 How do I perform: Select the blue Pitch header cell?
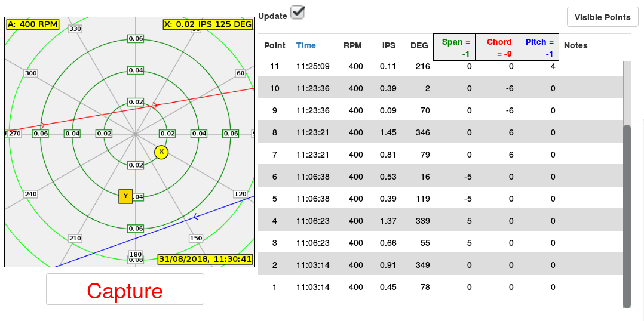pos(538,47)
